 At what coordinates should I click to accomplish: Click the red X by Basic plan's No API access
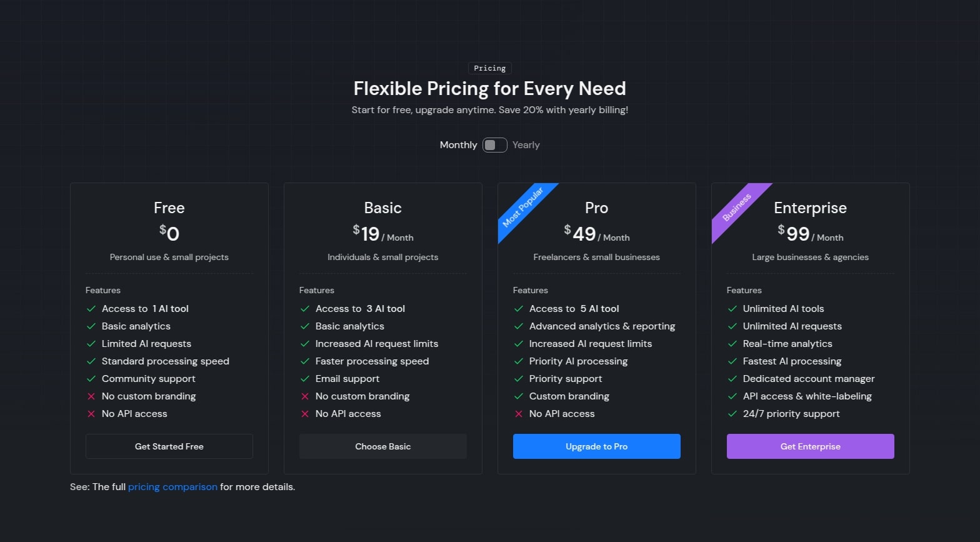point(305,414)
